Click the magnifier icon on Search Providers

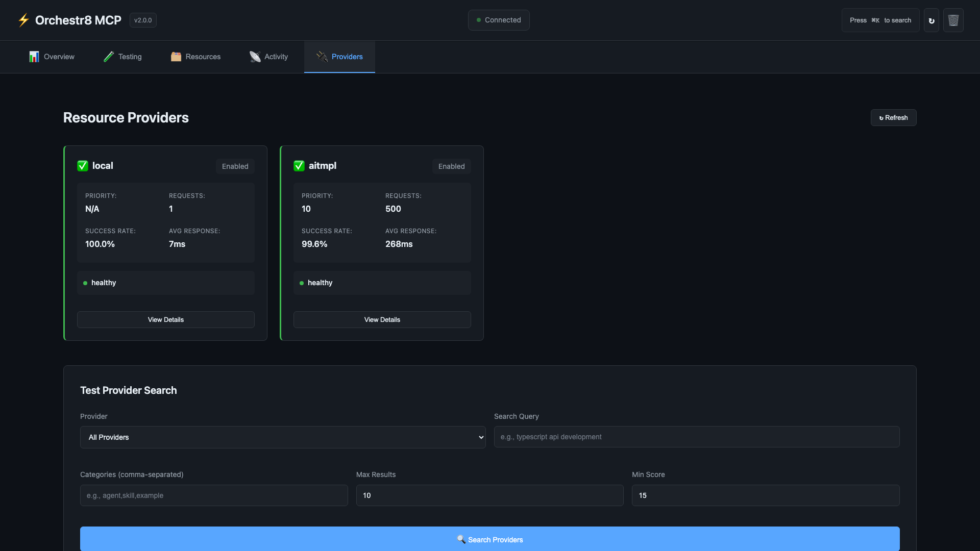tap(461, 539)
